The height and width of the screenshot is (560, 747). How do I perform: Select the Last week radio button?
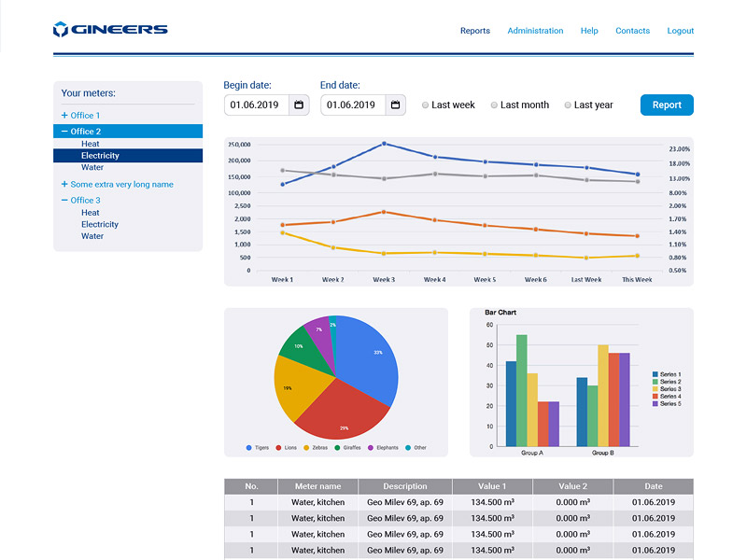pos(426,105)
